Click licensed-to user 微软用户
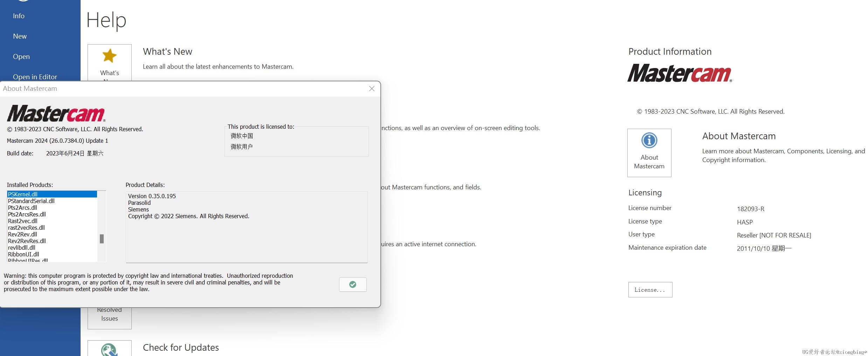 coord(242,147)
